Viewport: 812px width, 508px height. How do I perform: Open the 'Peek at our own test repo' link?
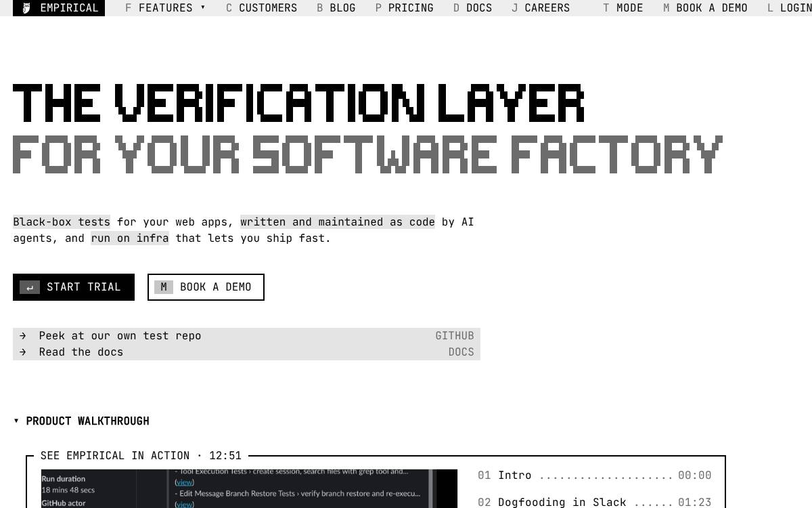246,336
